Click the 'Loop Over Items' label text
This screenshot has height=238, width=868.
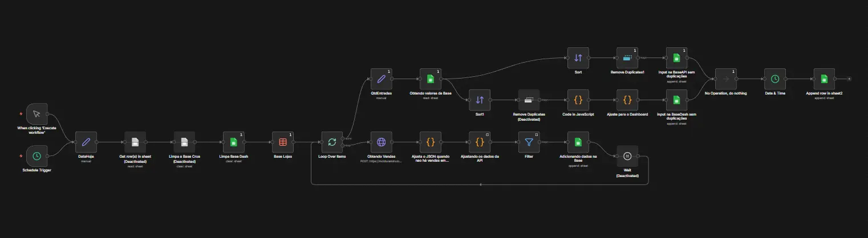point(332,155)
